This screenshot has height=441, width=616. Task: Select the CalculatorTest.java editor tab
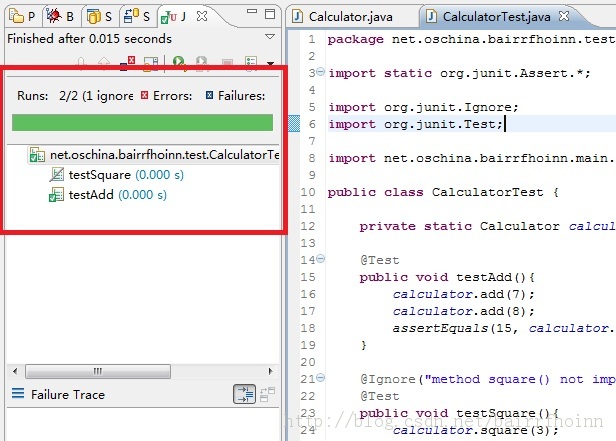496,16
